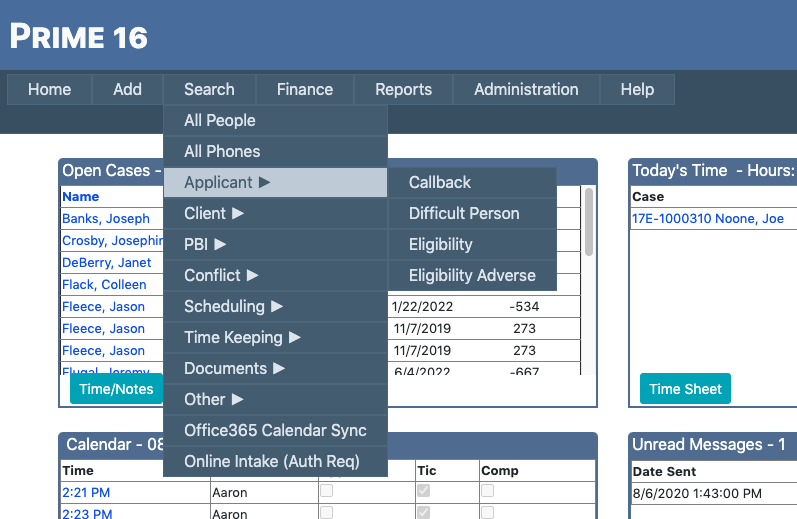Image resolution: width=797 pixels, height=519 pixels.
Task: Toggle Tic checkbox for 2:23 PM row
Action: click(423, 512)
